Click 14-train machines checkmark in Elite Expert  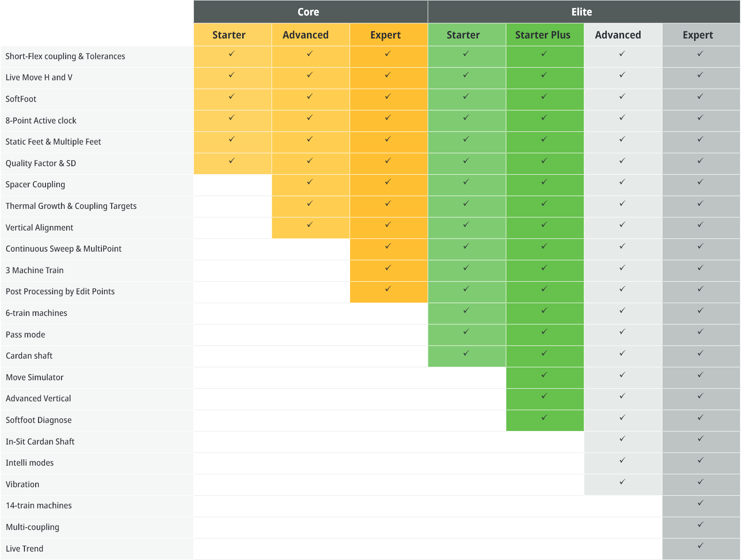[701, 503]
